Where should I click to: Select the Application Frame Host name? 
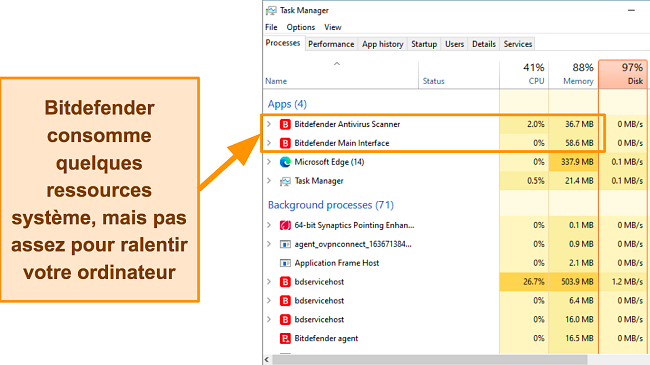click(337, 263)
